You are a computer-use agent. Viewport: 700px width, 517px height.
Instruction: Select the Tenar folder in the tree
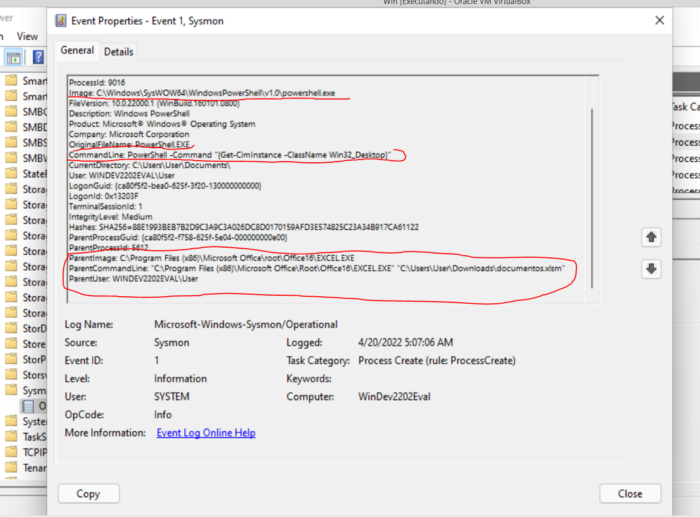(x=25, y=467)
